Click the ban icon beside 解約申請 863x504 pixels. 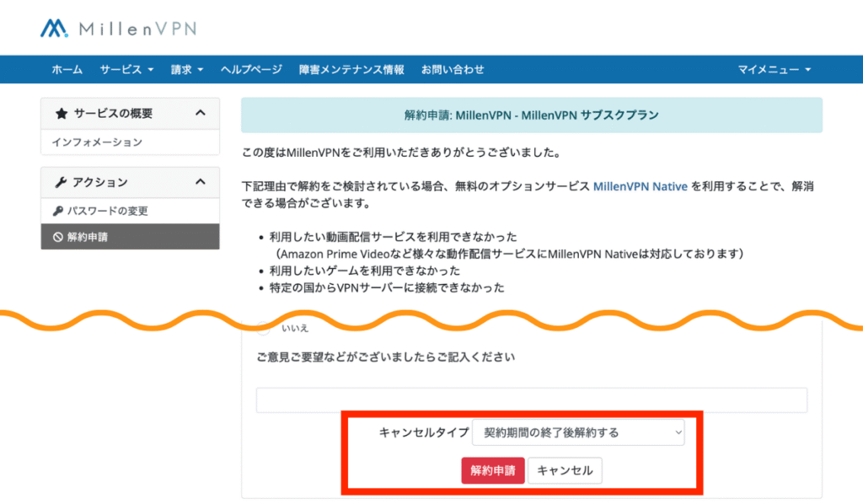pyautogui.click(x=58, y=237)
